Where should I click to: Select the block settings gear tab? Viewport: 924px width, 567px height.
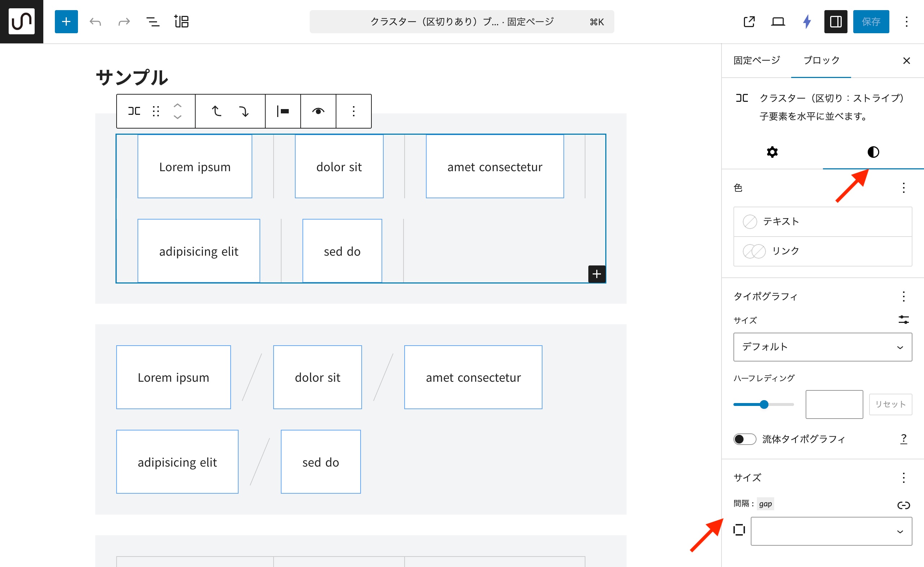[x=772, y=152]
